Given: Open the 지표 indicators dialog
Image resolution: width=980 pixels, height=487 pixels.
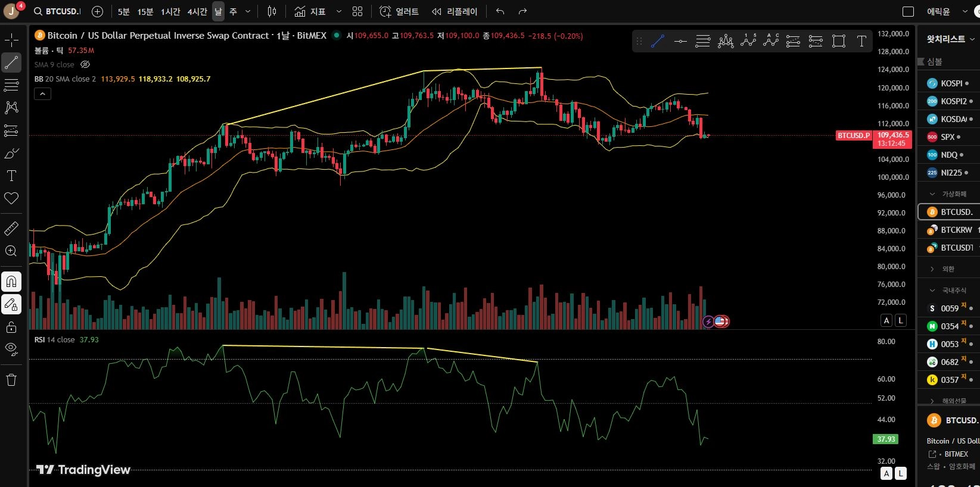Looking at the screenshot, I should 310,11.
